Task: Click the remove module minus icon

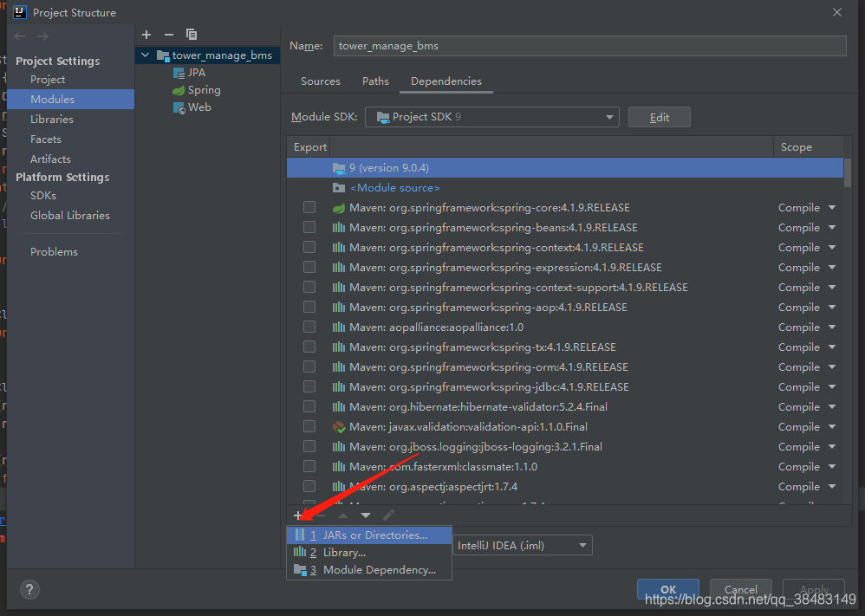Action: [x=169, y=35]
